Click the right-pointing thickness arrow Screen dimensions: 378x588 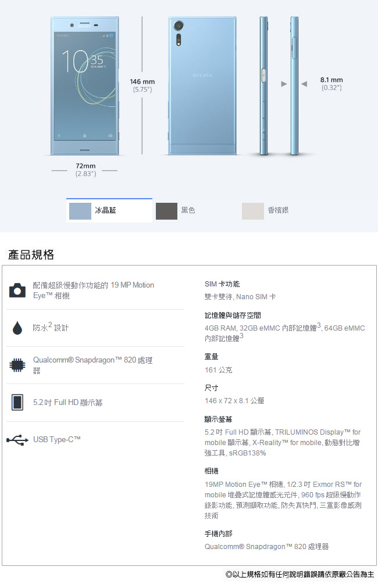pyautogui.click(x=284, y=84)
